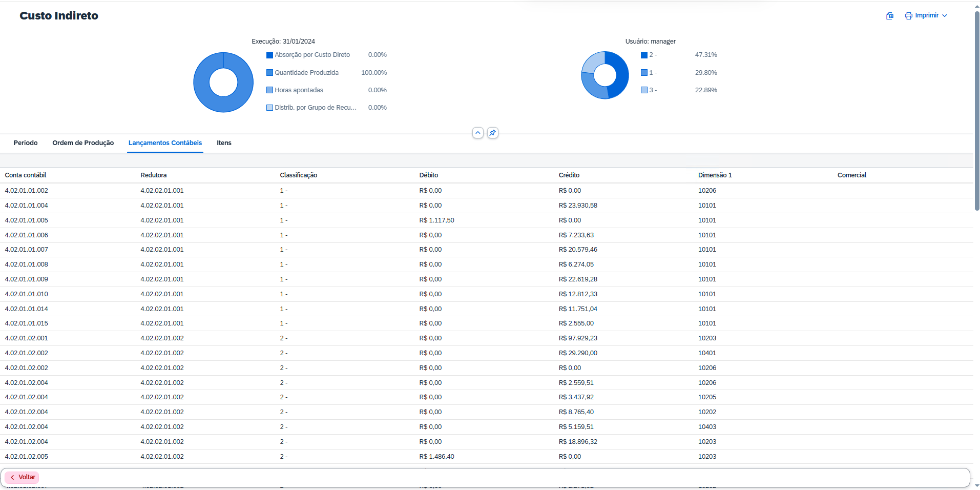This screenshot has width=980, height=490.
Task: Open the Imprimir print dropdown
Action: [x=926, y=16]
